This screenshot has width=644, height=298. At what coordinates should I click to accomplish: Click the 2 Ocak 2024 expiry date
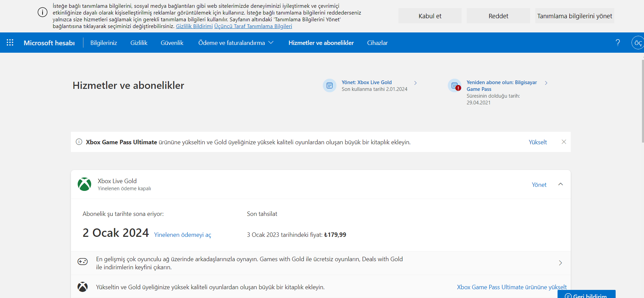pyautogui.click(x=116, y=233)
